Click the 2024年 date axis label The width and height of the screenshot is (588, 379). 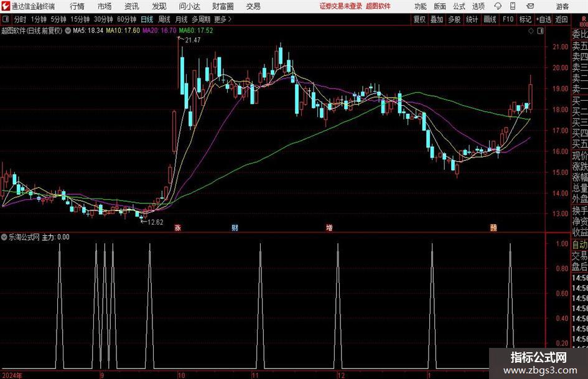click(x=12, y=375)
